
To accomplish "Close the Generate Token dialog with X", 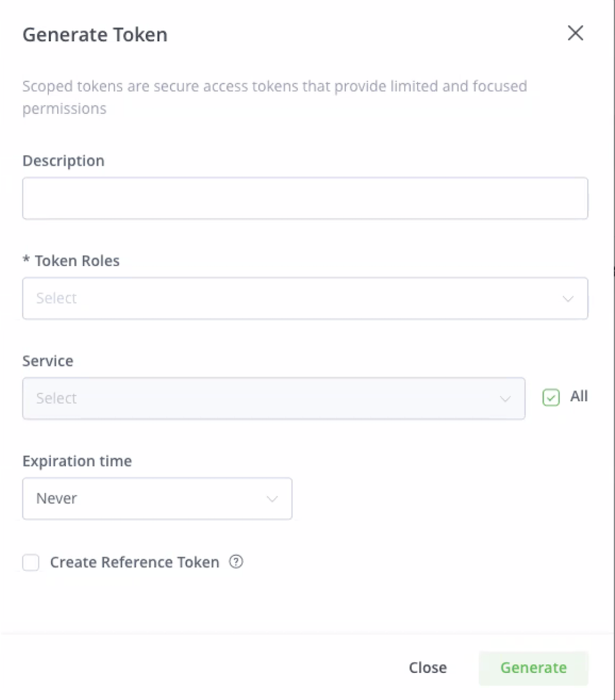I will point(575,33).
